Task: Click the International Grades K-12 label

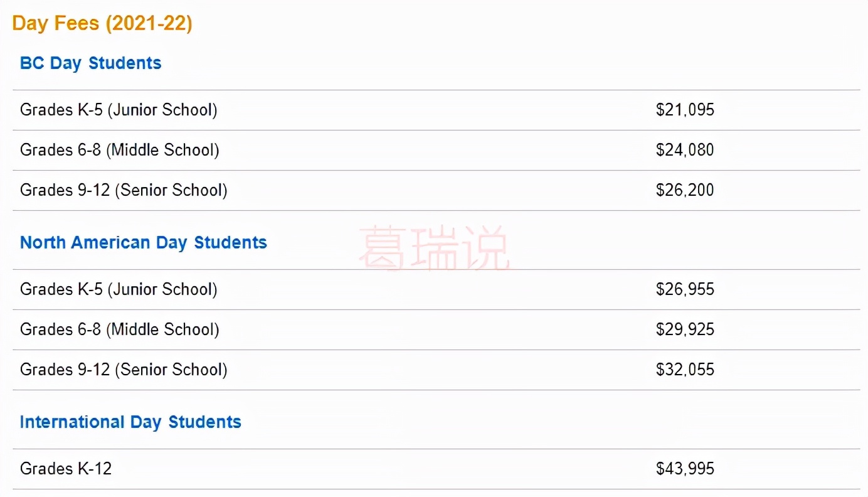Action: pyautogui.click(x=66, y=469)
